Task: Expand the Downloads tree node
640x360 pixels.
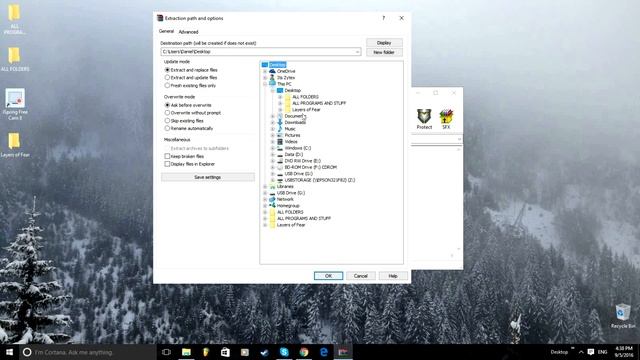Action: tap(273, 122)
